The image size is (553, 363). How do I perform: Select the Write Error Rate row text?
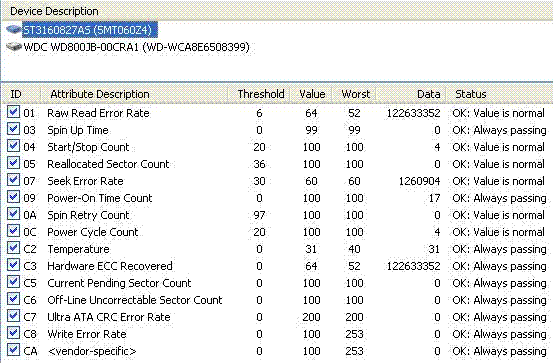pyautogui.click(x=87, y=334)
